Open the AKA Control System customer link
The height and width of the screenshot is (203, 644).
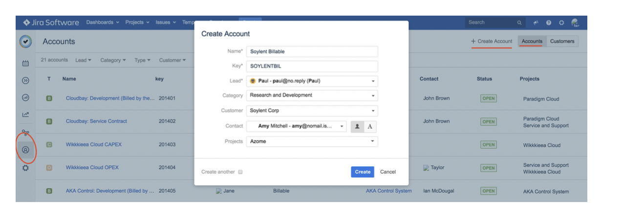389,191
